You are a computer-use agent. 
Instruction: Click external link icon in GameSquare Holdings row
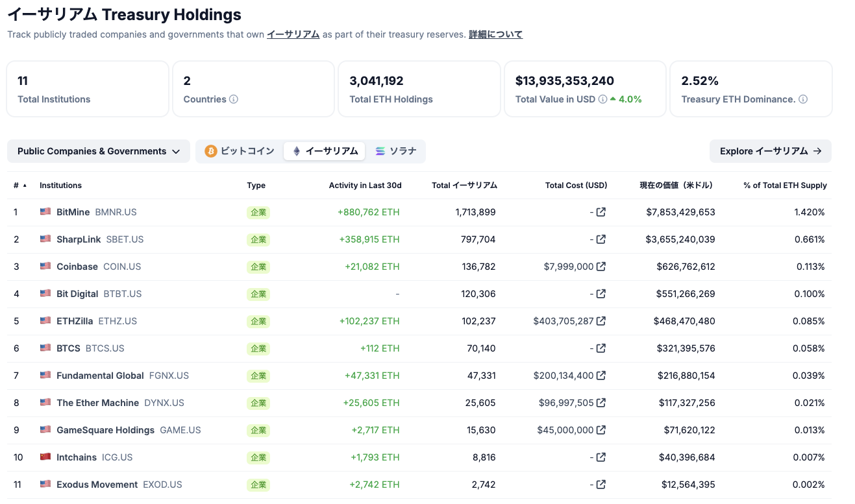601,430
